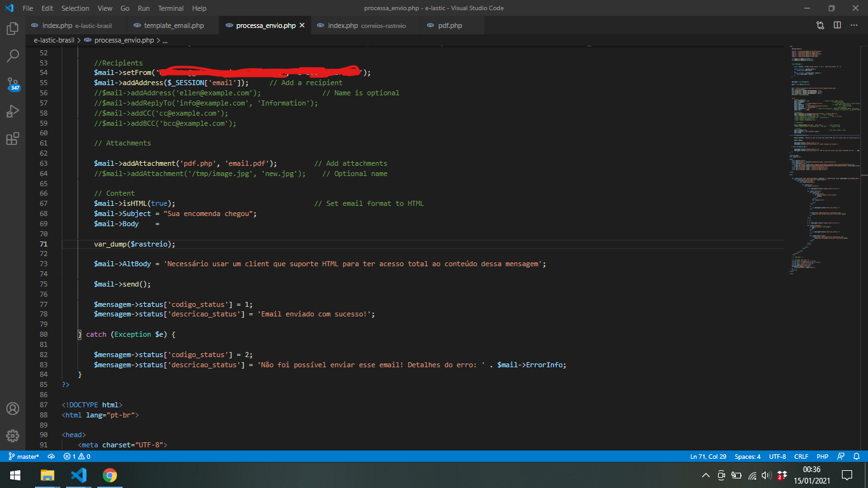
Task: Switch to index.php correios-rastreio tab
Action: point(367,25)
